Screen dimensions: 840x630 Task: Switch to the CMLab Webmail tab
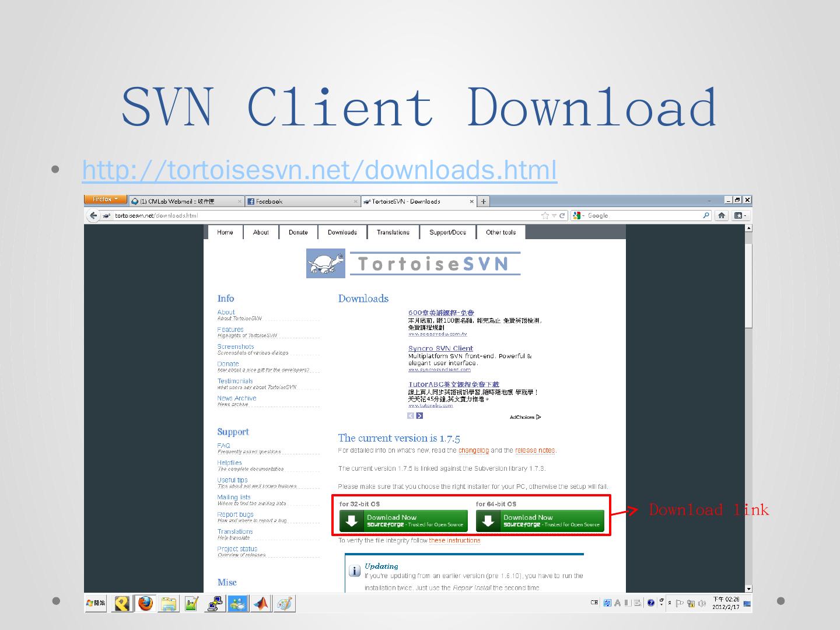click(185, 201)
